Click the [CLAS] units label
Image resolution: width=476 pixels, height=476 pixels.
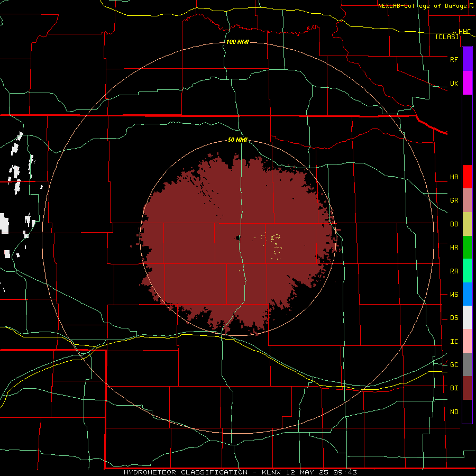447,37
